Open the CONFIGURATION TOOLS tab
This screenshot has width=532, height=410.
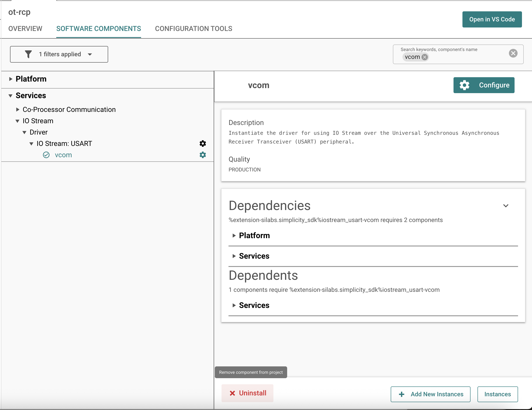193,29
